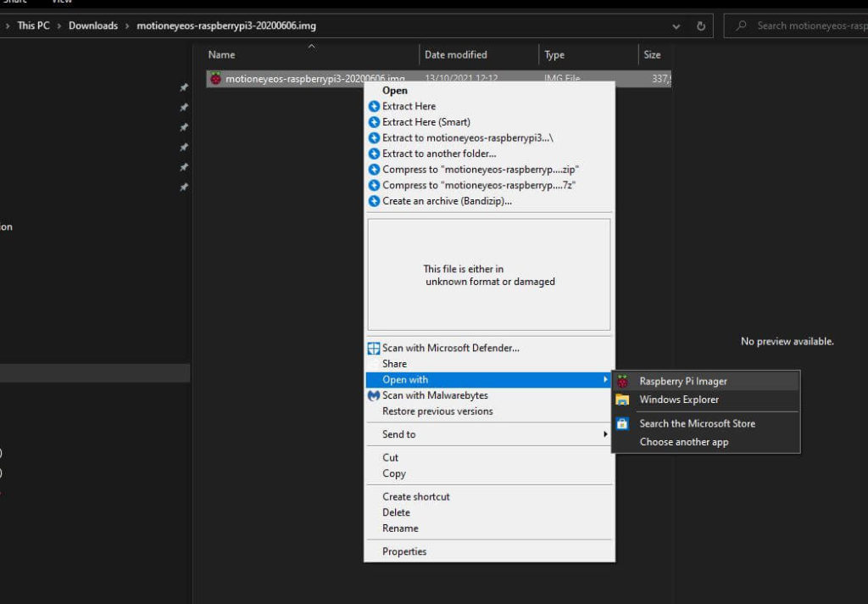
Task: Click raspberry file icon of motioneyeos image
Action: click(216, 79)
